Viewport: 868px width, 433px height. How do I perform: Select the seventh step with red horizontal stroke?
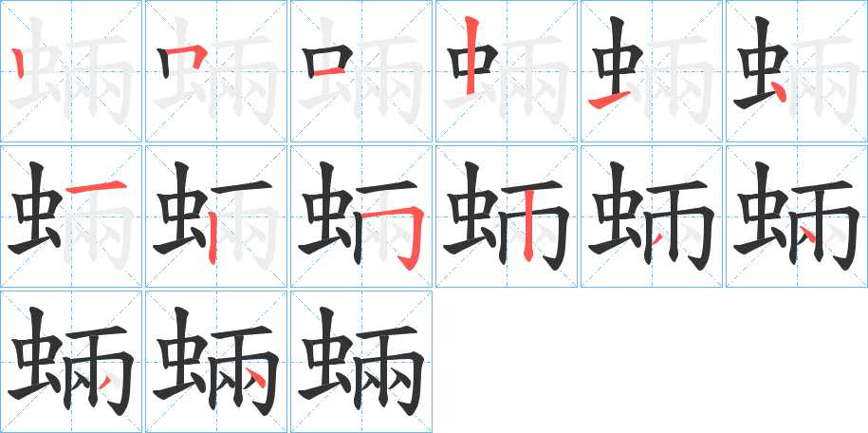click(71, 216)
